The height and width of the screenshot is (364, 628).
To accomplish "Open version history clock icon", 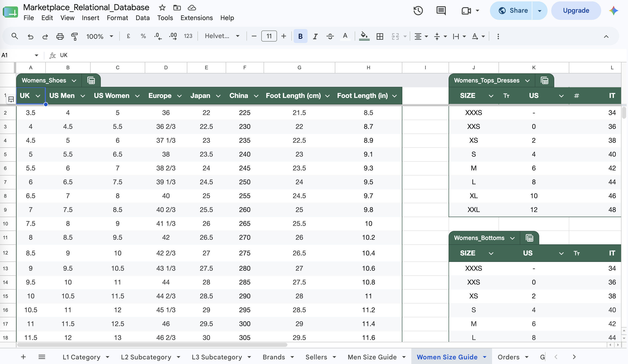I will (418, 11).
